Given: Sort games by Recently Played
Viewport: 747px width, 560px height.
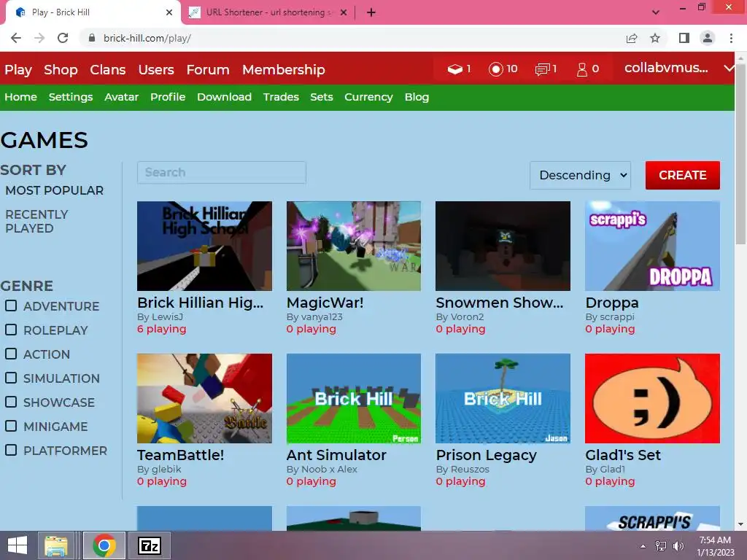Looking at the screenshot, I should 36,222.
